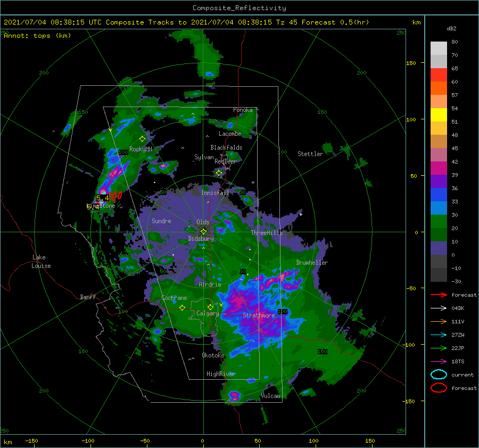The image size is (479, 448).
Task: Click the 'Vulcan' city label
Action: pyautogui.click(x=271, y=396)
